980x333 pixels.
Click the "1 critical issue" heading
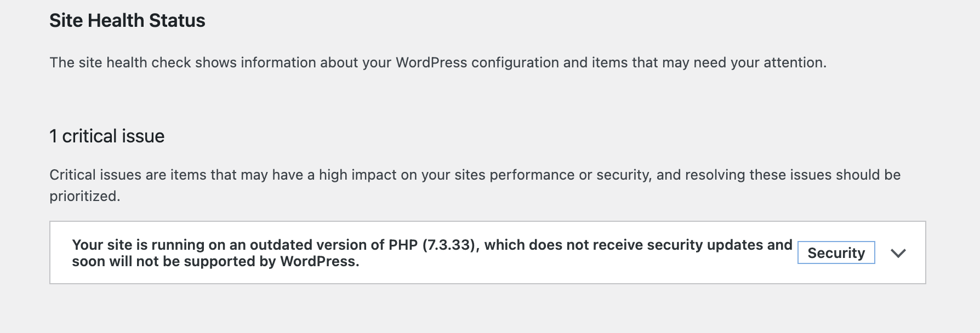tap(107, 136)
